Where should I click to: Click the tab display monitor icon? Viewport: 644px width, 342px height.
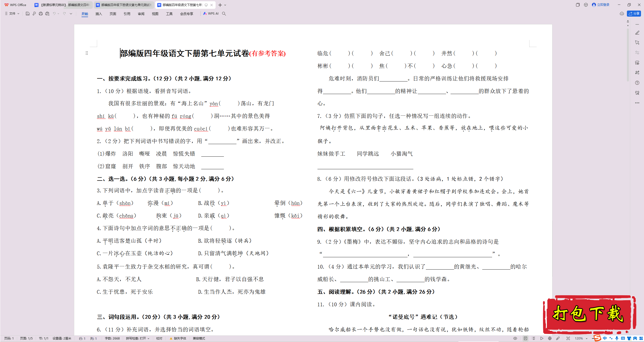click(206, 5)
